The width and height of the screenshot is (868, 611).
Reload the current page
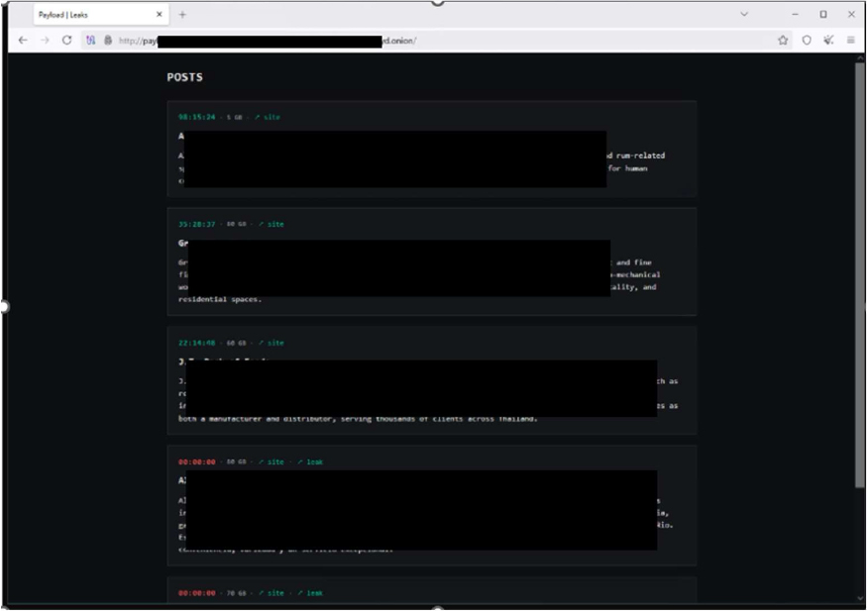click(x=67, y=40)
